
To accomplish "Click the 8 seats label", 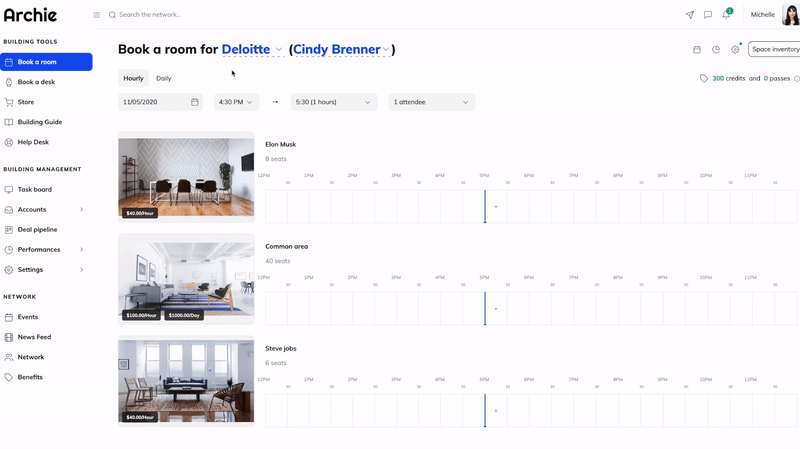I will click(x=276, y=159).
